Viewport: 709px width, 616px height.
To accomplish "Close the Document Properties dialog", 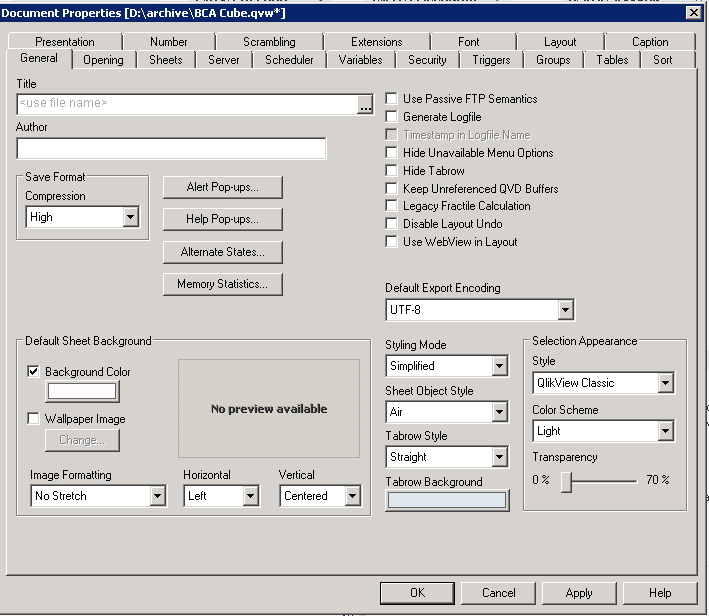I will pyautogui.click(x=692, y=12).
